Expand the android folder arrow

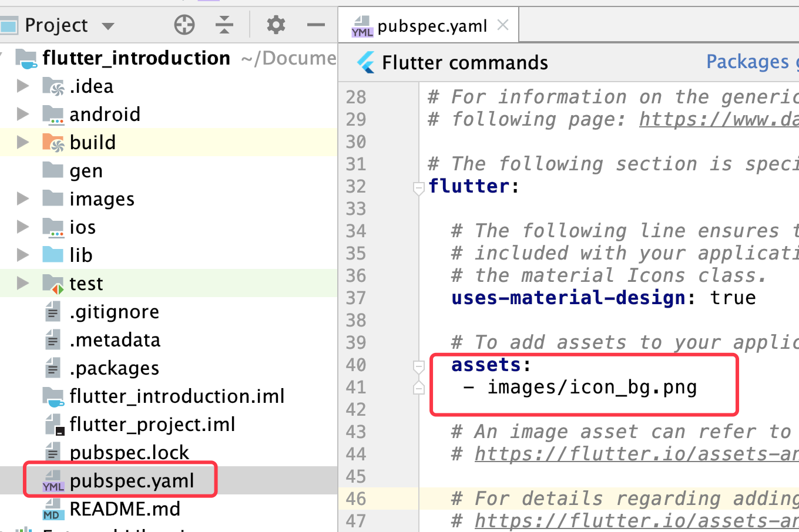click(x=23, y=115)
